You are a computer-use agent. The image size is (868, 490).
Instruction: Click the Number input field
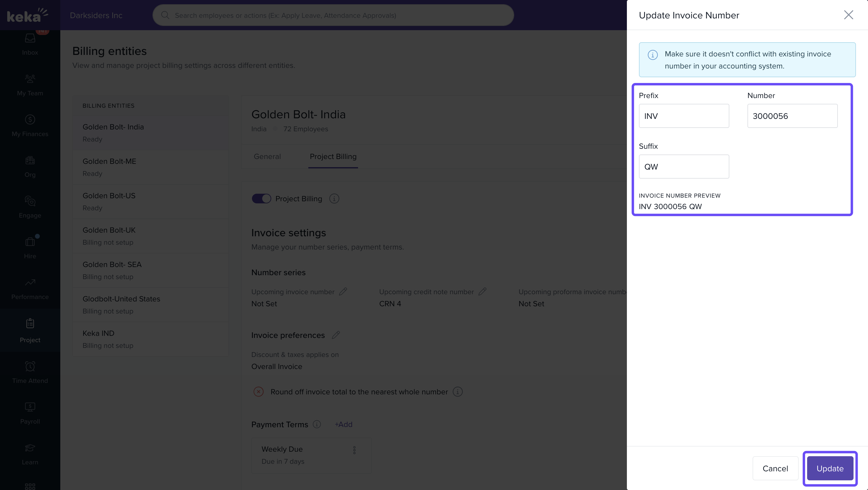tap(792, 116)
